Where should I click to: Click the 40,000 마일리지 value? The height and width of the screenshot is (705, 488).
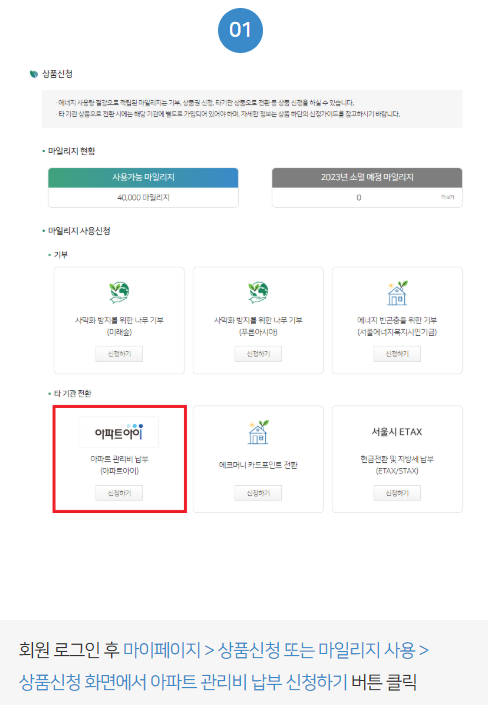point(143,197)
